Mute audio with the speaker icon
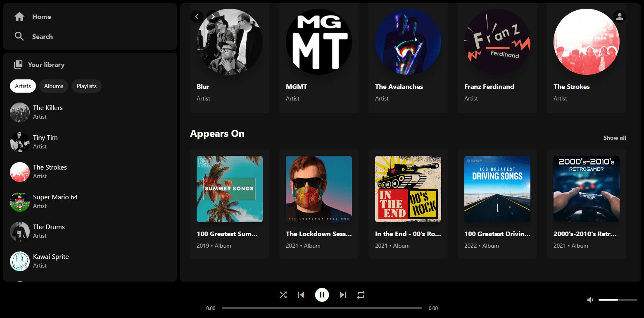Screen dimensions: 644x318 click(591, 300)
